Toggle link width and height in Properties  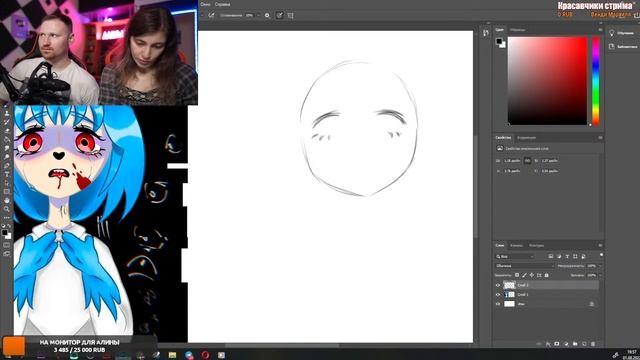click(527, 161)
